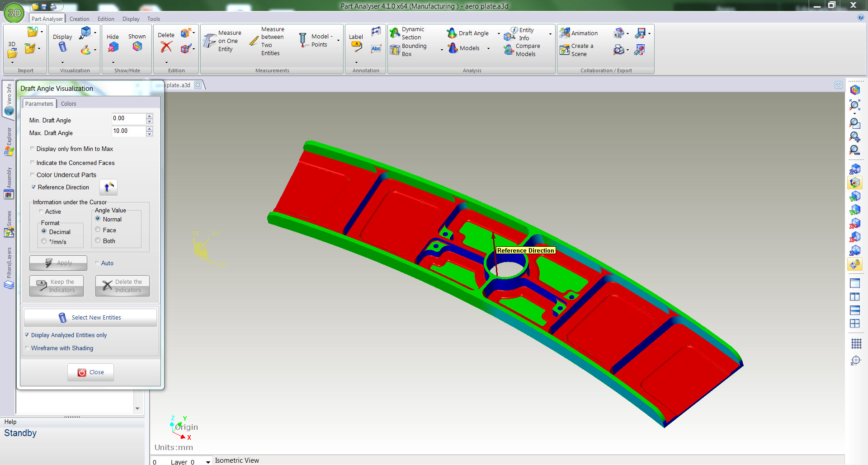Click the Draft Angle analysis icon
Image resolution: width=868 pixels, height=465 pixels.
click(452, 33)
